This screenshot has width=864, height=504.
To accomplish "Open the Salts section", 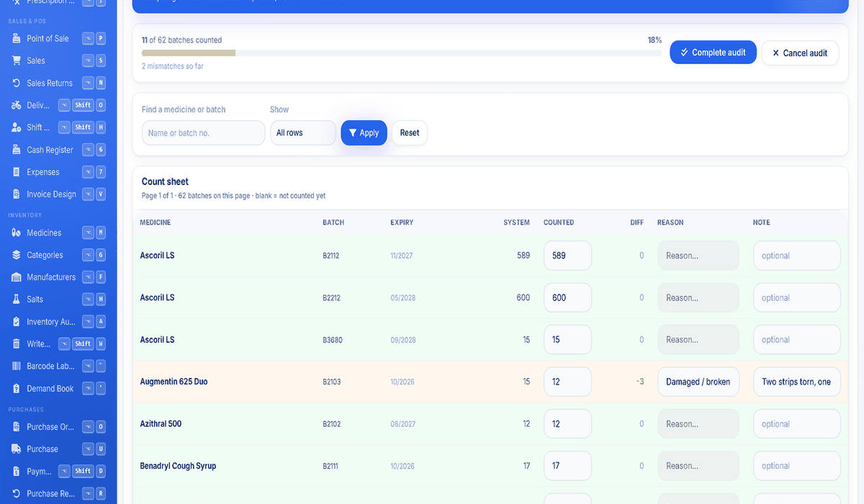I will point(58,300).
